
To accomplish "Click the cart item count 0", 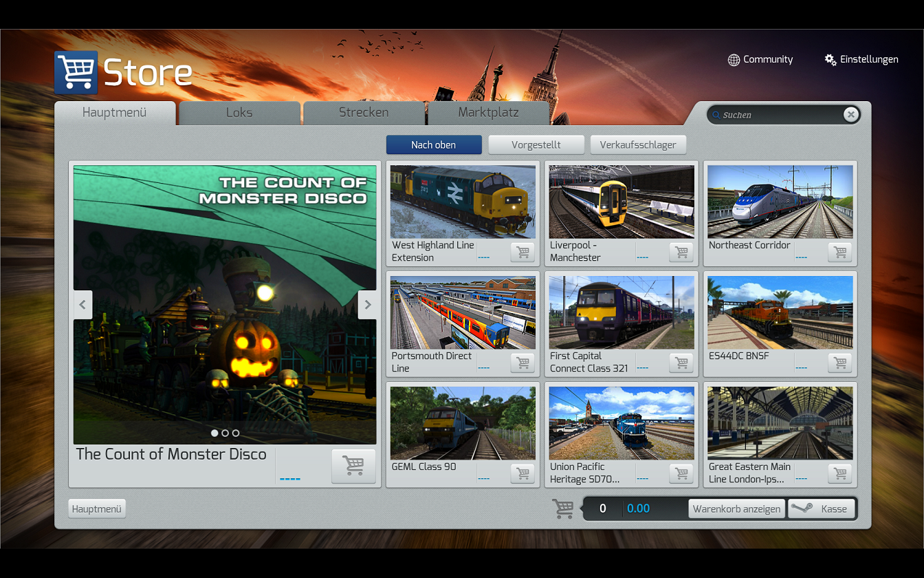I will pos(603,509).
